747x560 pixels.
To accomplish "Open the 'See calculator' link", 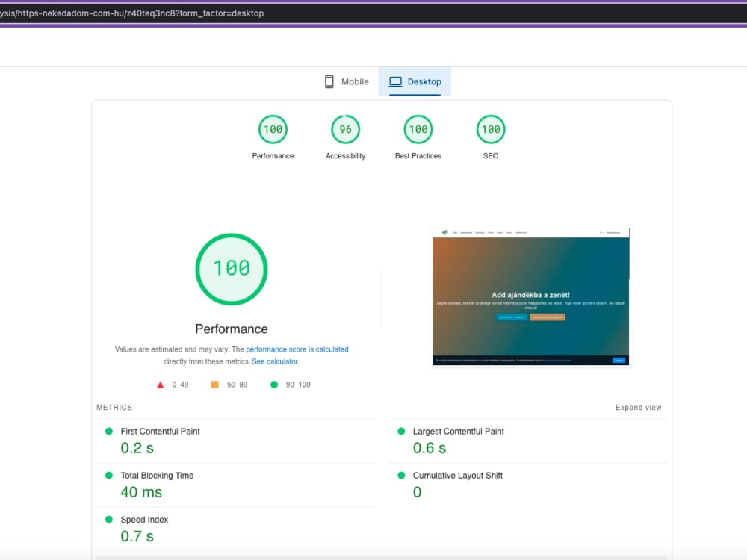I will tap(275, 362).
